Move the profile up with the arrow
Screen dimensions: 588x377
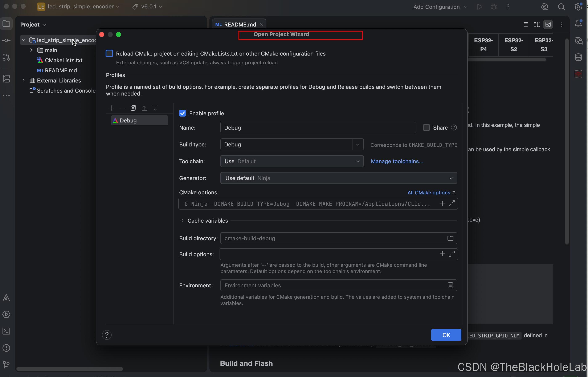click(x=144, y=108)
